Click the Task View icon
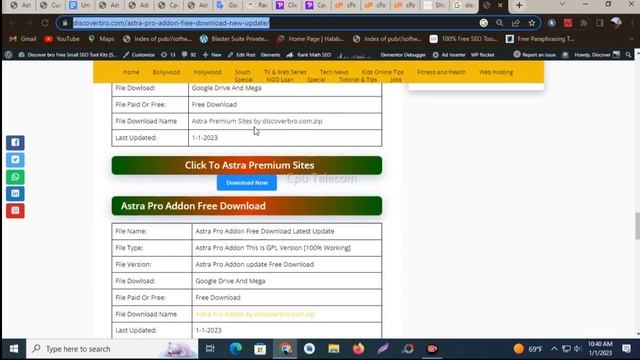The height and width of the screenshot is (360, 640). (210, 349)
